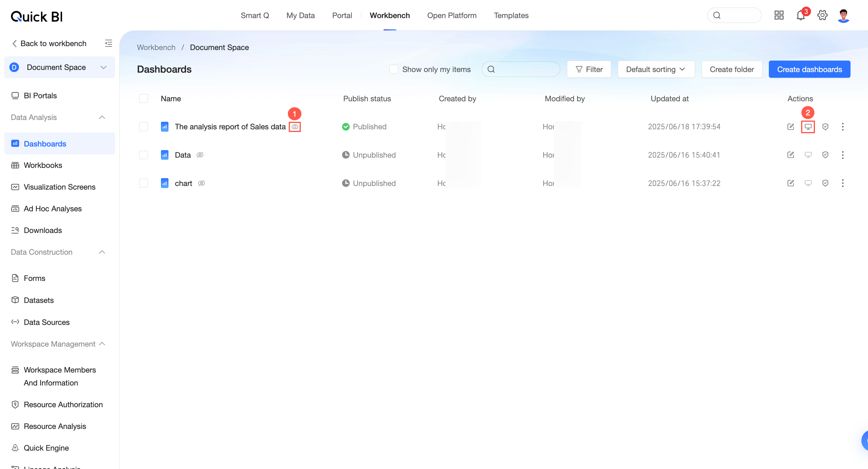Click the edit icon for the Data dashboard
868x469 pixels.
791,155
